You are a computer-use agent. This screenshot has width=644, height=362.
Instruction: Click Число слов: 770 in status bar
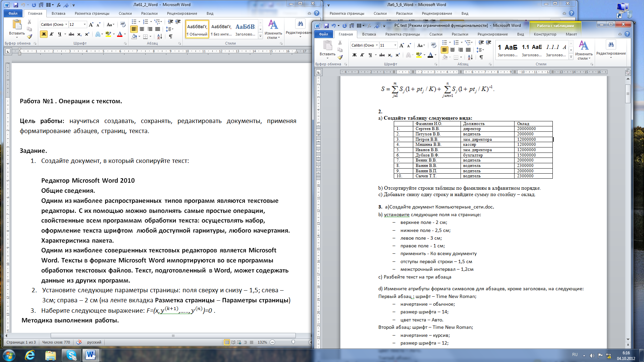click(x=56, y=342)
